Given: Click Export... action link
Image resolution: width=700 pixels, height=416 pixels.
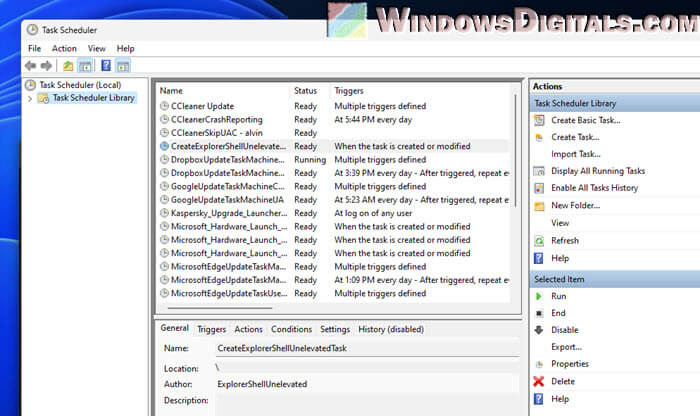Looking at the screenshot, I should coord(567,347).
